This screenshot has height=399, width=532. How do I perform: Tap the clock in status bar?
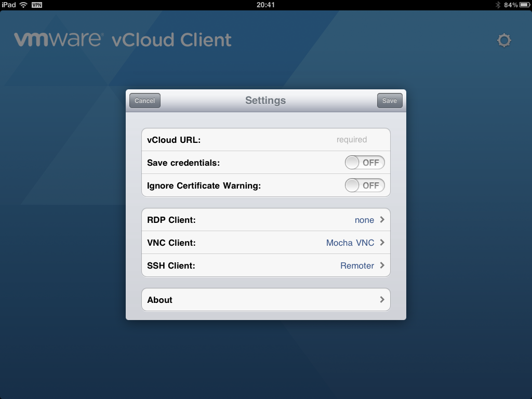265,5
